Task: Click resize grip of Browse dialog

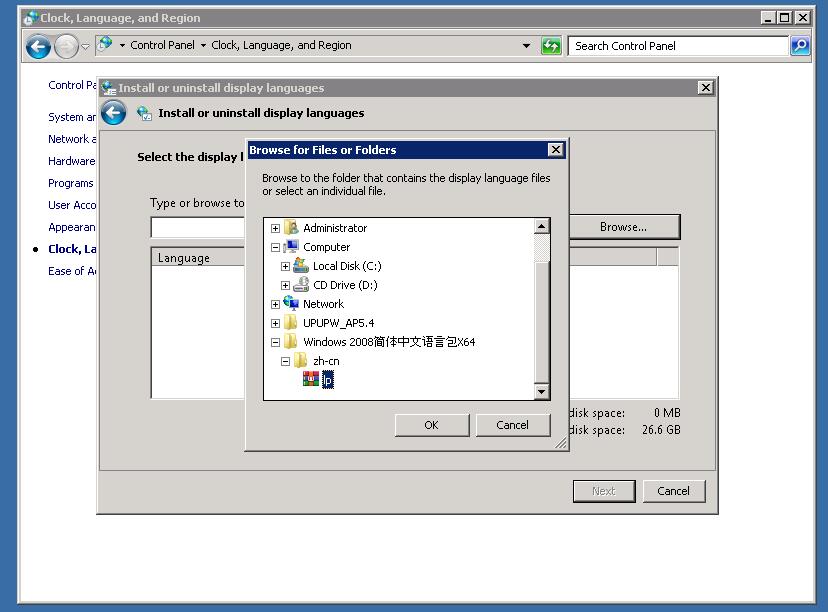Action: [x=561, y=444]
